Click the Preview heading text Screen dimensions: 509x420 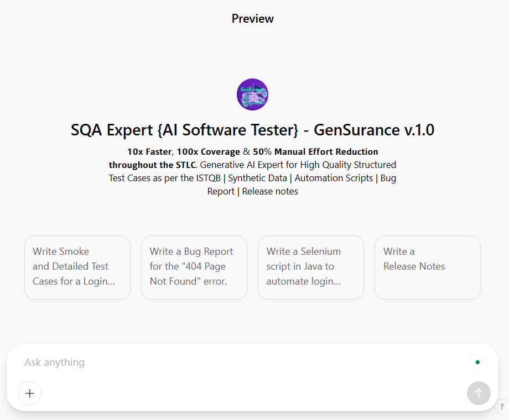[252, 18]
